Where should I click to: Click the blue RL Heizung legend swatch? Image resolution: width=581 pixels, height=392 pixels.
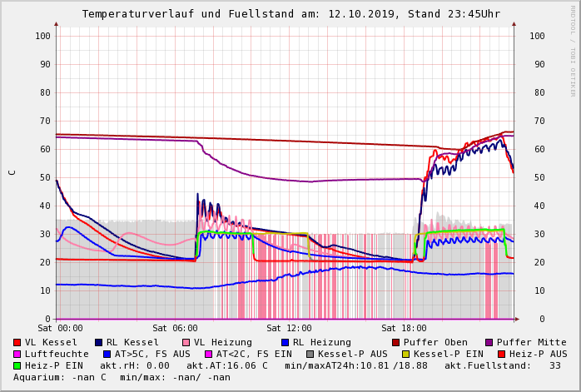pyautogui.click(x=284, y=342)
